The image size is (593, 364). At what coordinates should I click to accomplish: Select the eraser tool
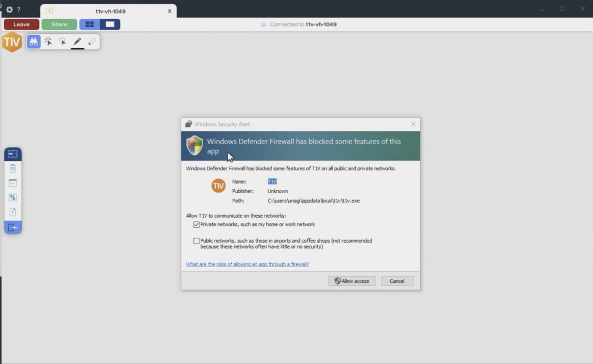tap(92, 42)
